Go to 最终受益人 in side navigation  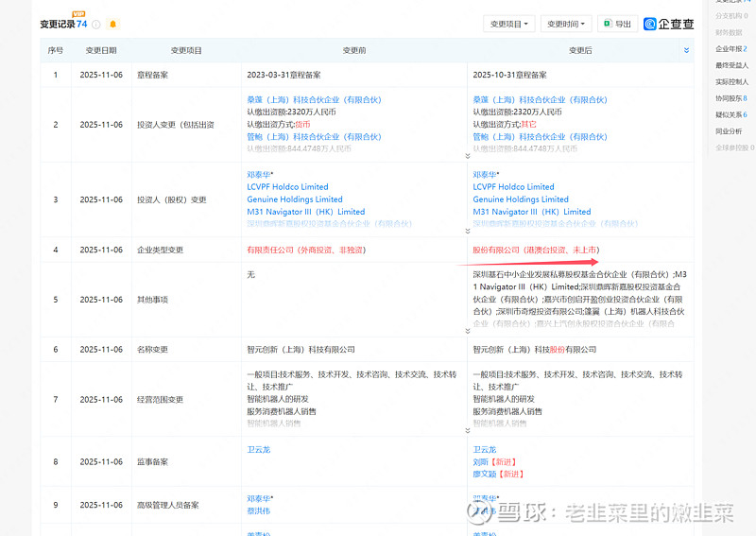[730, 65]
